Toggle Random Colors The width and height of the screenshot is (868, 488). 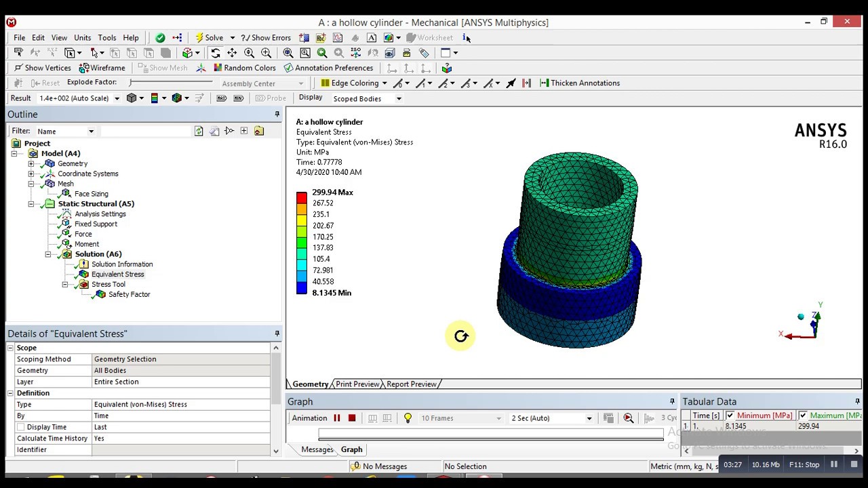pos(244,68)
